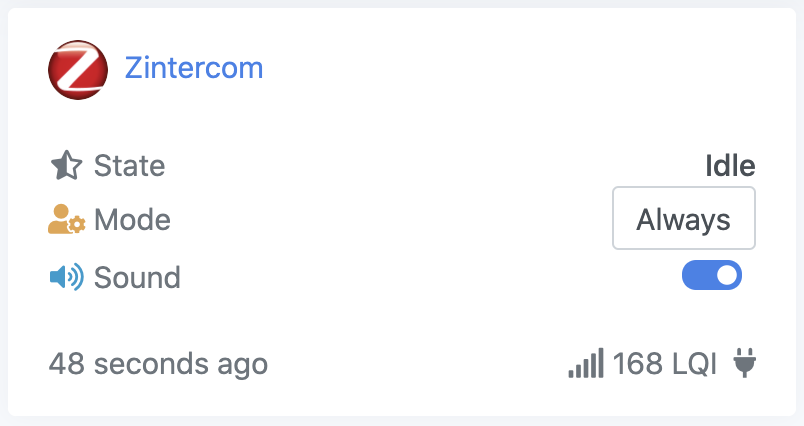This screenshot has width=804, height=426.
Task: Click the white knob on Sound switch
Action: point(727,275)
